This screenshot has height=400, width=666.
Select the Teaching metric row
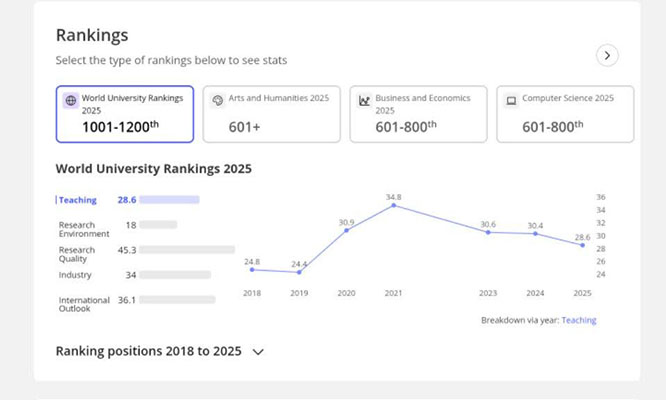(78, 200)
